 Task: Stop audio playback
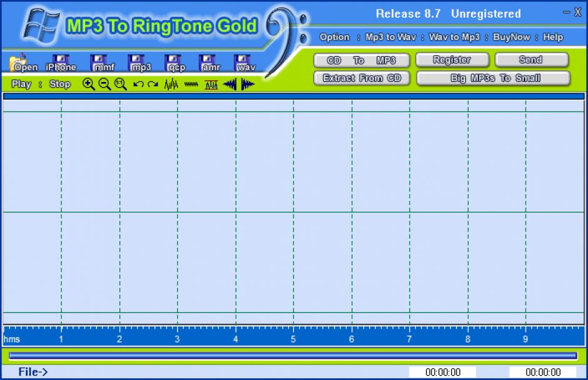[60, 84]
